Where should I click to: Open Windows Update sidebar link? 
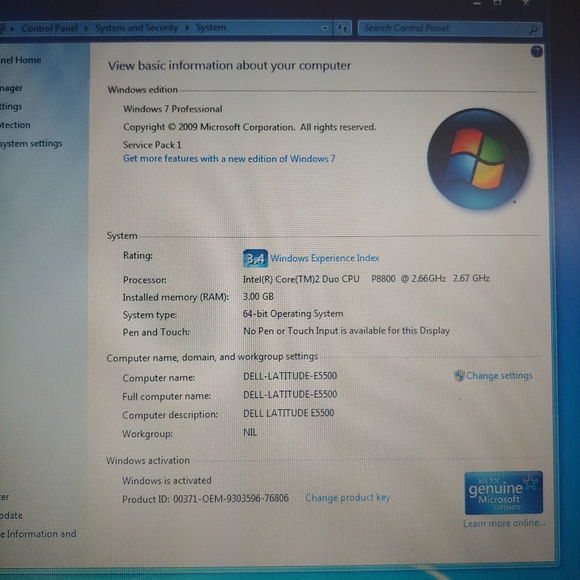[x=11, y=515]
